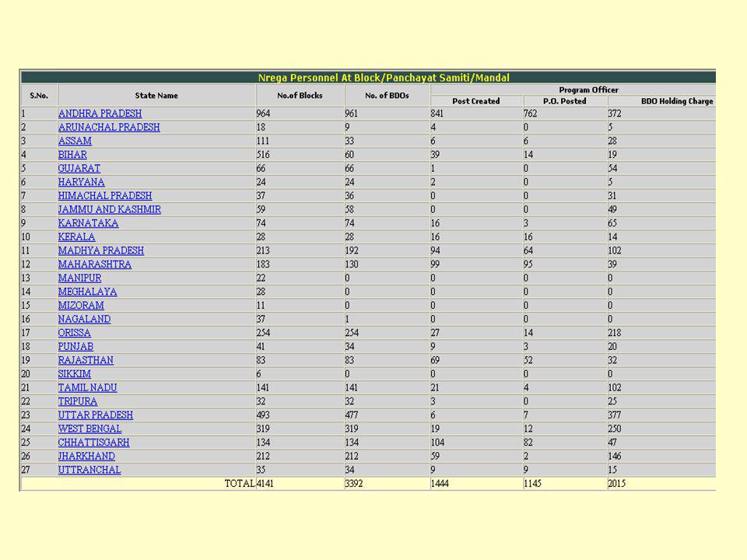Click the RAJASTHAN link
The width and height of the screenshot is (747, 560).
tap(86, 360)
